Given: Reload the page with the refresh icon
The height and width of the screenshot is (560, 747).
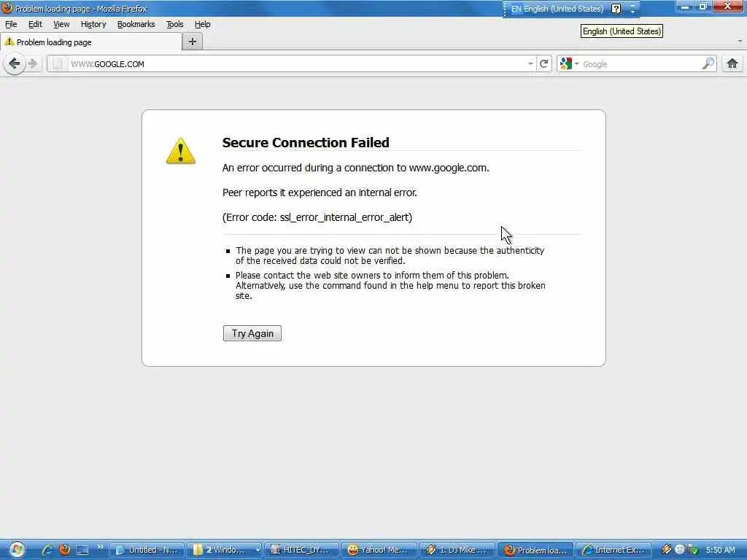Looking at the screenshot, I should coord(544,64).
